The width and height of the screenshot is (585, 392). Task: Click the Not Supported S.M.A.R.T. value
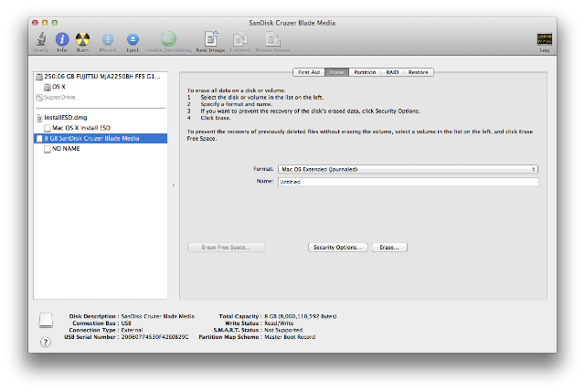(x=283, y=330)
